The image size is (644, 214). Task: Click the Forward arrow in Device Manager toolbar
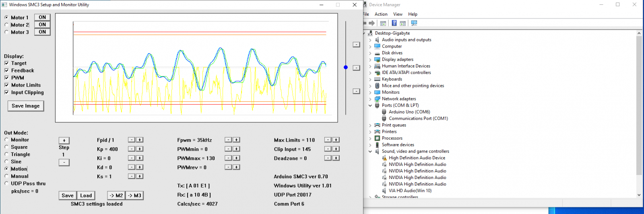[x=372, y=23]
